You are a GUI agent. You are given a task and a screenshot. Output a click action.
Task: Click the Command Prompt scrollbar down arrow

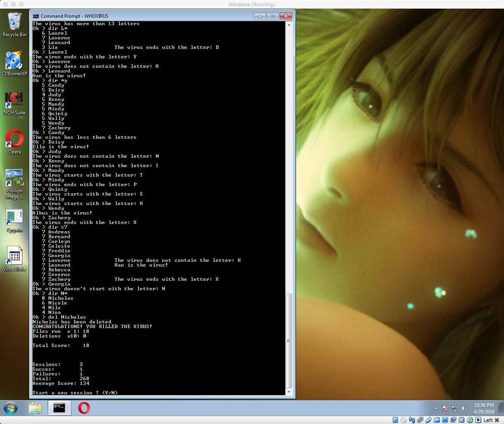289,392
